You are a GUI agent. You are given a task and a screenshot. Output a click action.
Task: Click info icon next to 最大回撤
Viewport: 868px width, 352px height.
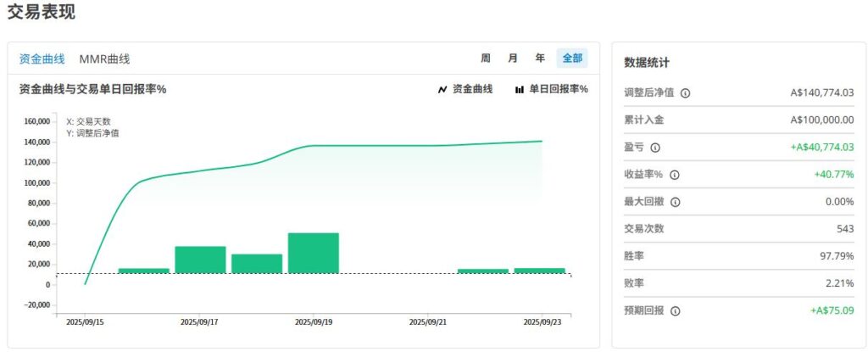point(675,202)
